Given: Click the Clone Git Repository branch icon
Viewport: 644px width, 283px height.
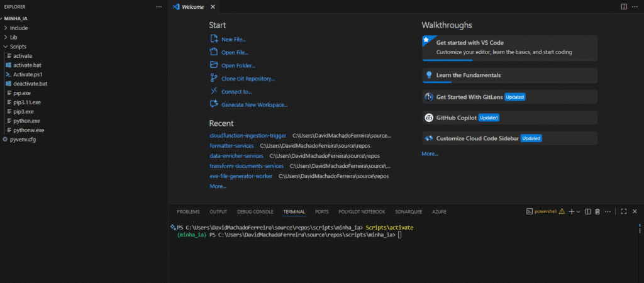Looking at the screenshot, I should 214,78.
